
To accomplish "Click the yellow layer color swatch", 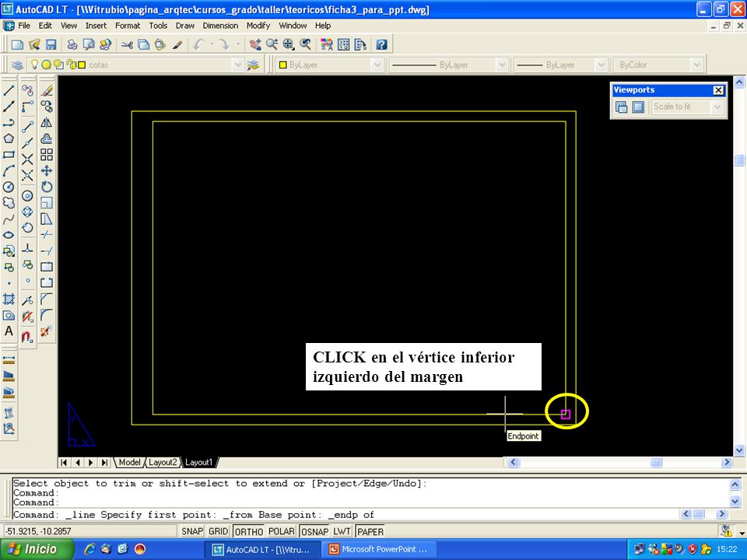I will pyautogui.click(x=82, y=65).
